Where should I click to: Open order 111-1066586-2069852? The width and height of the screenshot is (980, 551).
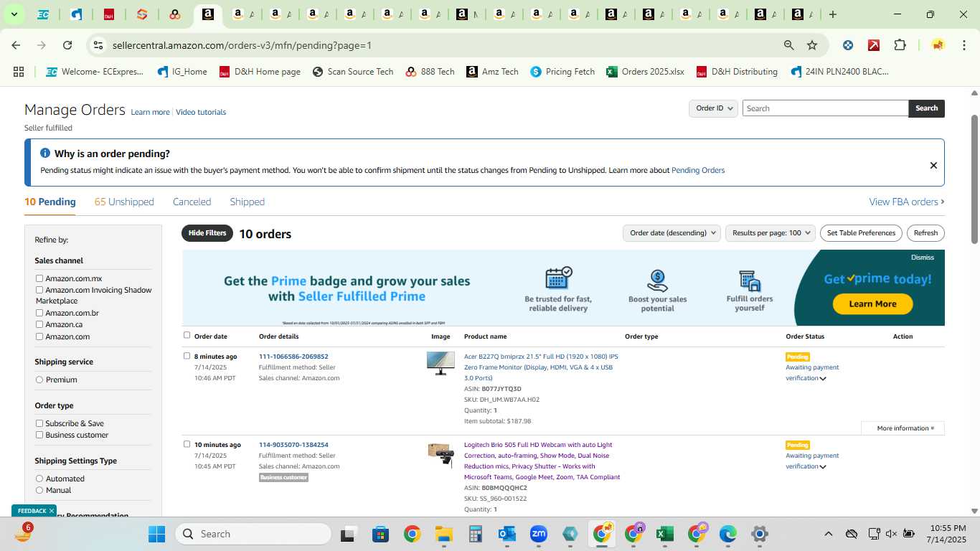point(293,357)
